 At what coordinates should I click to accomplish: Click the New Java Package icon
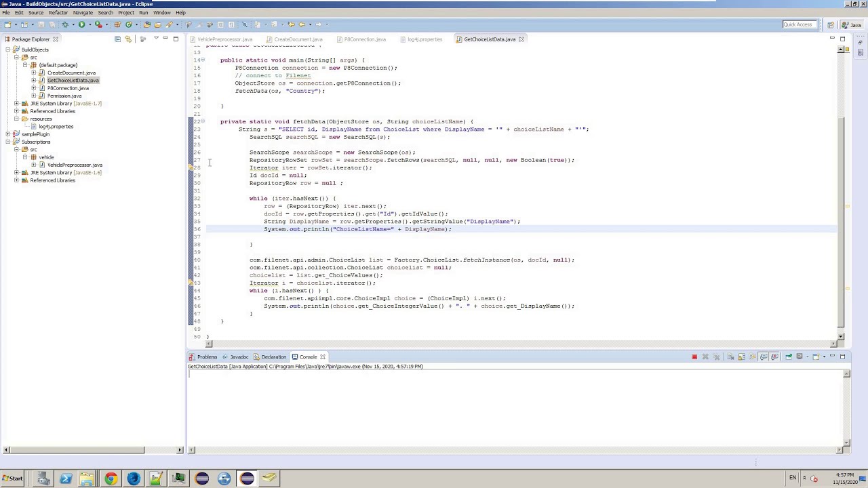click(117, 24)
